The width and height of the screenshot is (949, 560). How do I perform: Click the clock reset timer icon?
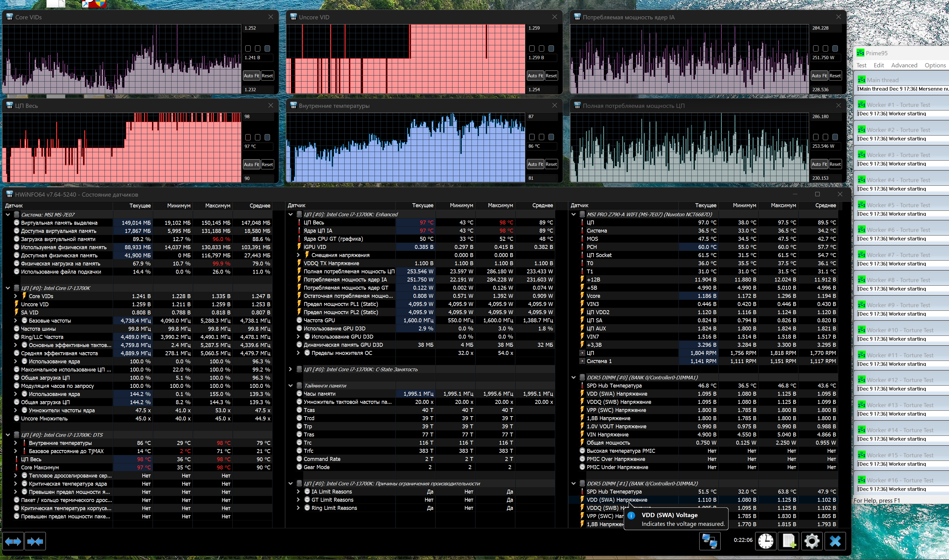pos(765,541)
